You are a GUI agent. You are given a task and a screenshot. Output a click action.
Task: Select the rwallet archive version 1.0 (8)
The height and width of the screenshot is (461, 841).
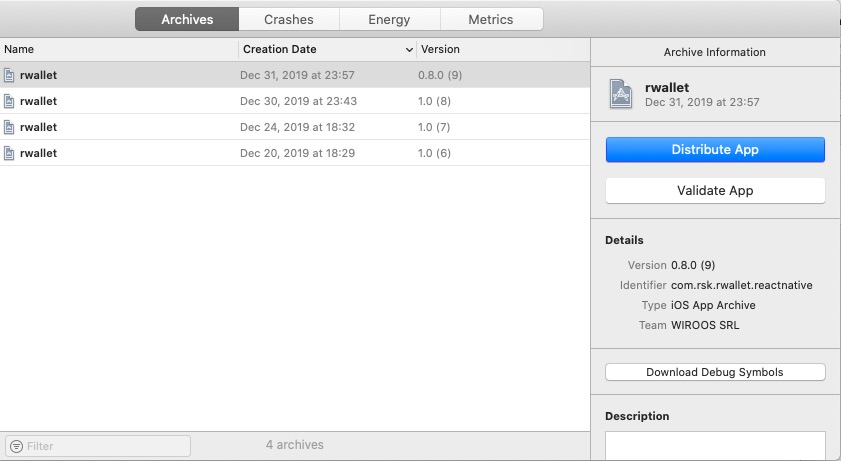294,101
